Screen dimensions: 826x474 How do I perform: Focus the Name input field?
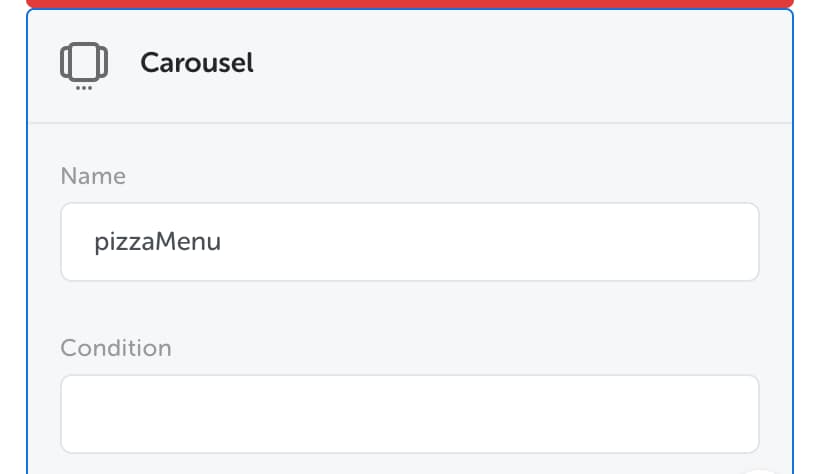[x=409, y=242]
